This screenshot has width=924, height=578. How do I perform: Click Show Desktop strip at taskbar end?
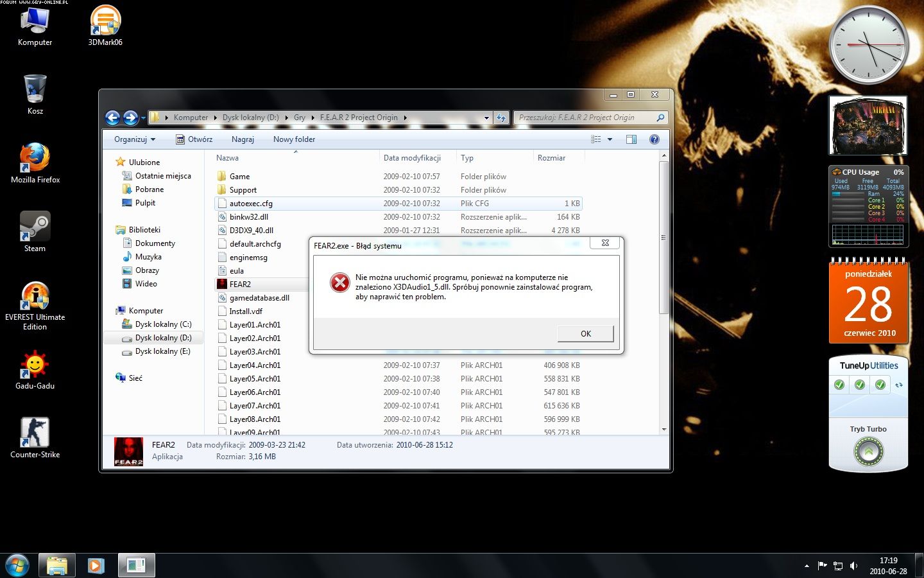919,566
